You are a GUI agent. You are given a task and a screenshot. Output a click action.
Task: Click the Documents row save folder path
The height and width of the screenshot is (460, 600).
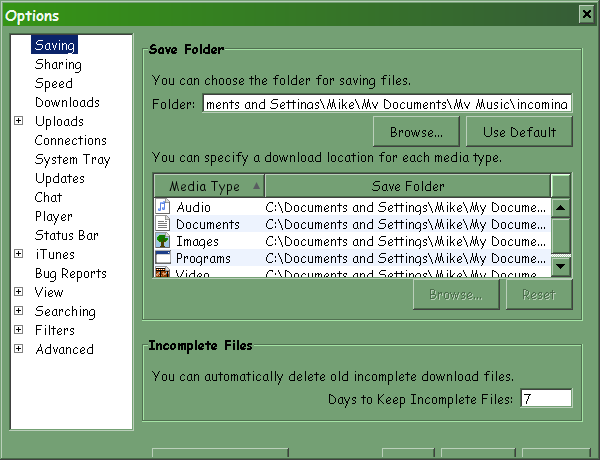[x=406, y=224]
